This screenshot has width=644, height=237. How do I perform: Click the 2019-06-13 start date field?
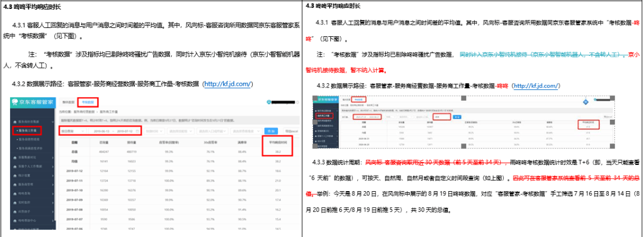pyautogui.click(x=102, y=131)
